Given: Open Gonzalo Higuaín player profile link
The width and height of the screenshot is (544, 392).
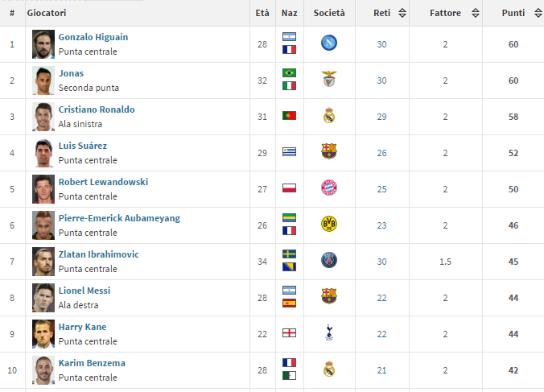Looking at the screenshot, I should coord(93,37).
